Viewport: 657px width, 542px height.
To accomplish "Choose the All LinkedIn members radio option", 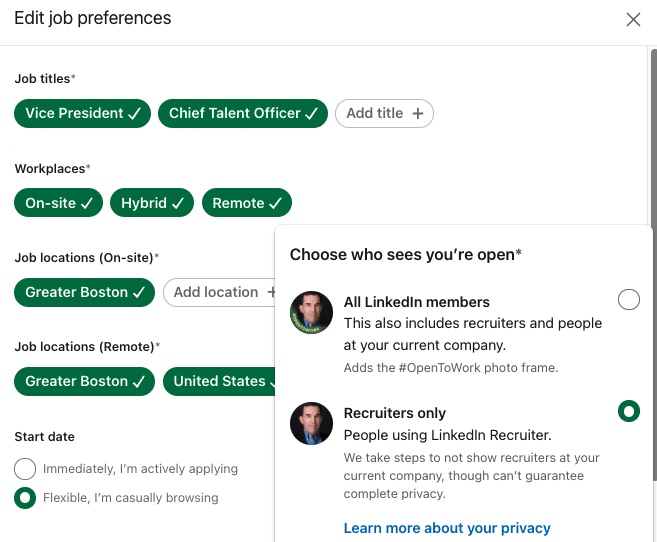I will 629,299.
